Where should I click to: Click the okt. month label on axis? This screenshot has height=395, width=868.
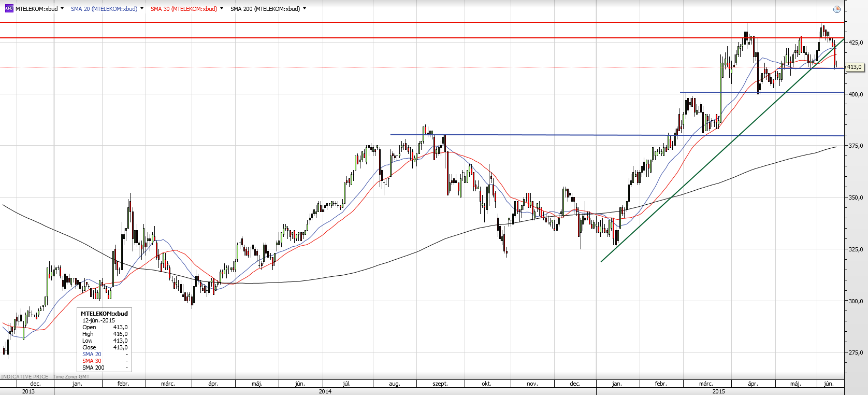486,384
